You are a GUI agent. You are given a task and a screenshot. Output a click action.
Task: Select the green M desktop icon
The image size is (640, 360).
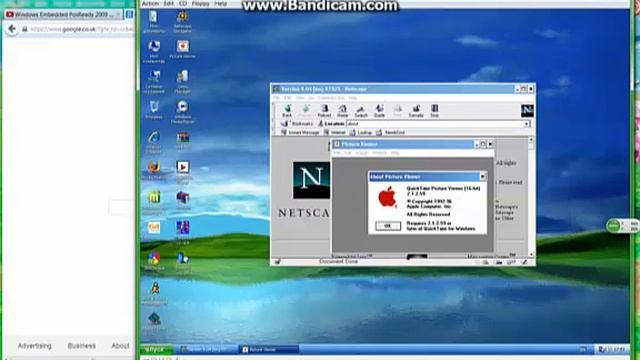click(154, 202)
